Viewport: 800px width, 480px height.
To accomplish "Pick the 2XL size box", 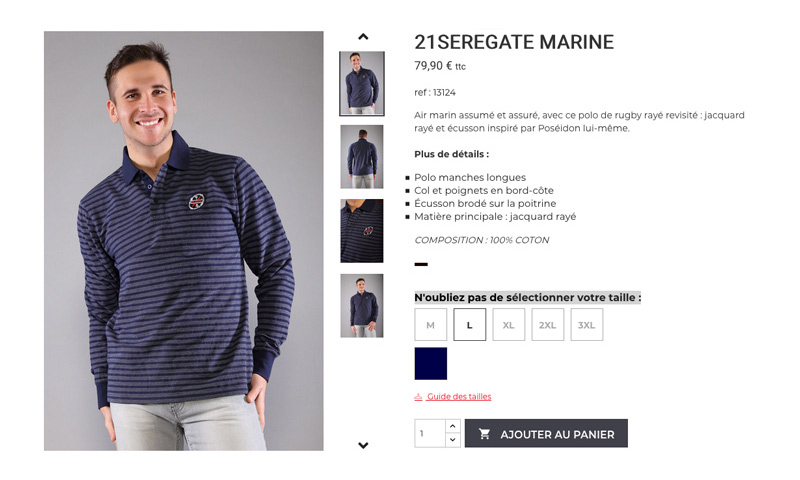I will point(547,324).
